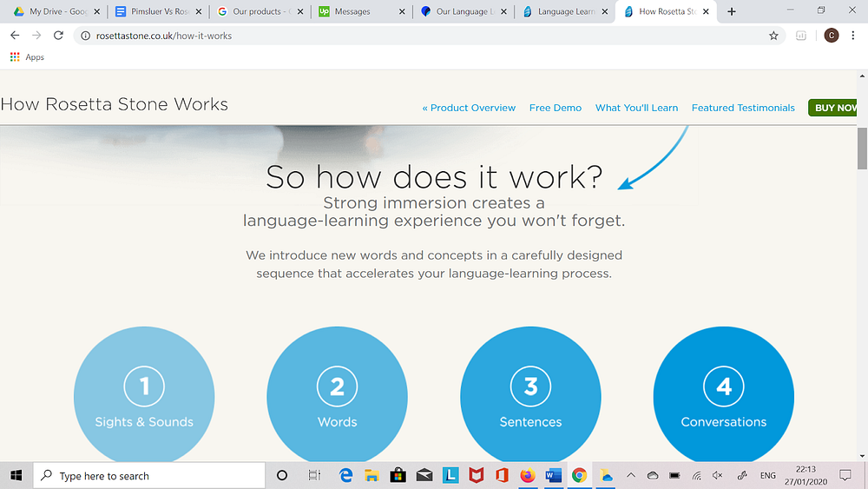This screenshot has width=868, height=489.
Task: Open Microsoft Store from taskbar
Action: pos(398,475)
